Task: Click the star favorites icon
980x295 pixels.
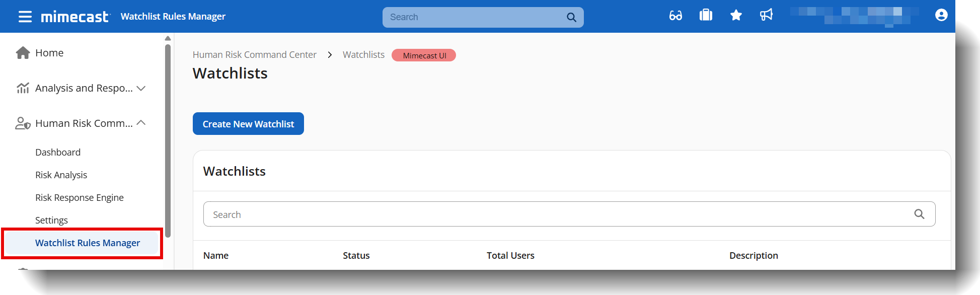Action: click(736, 16)
